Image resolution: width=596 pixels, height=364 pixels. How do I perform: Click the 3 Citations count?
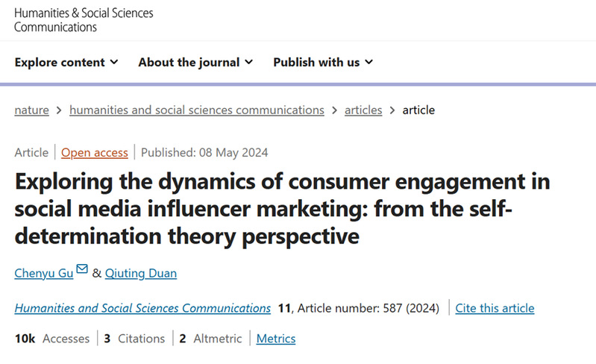(134, 339)
